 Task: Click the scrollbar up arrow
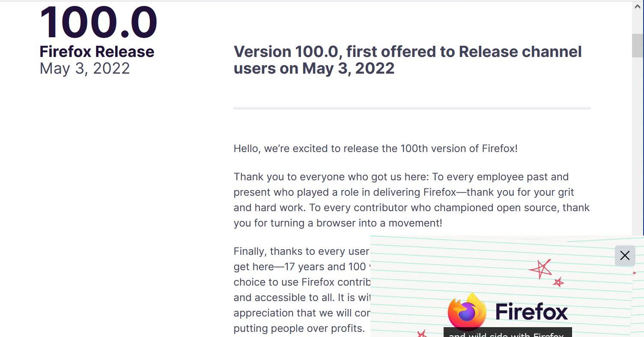[638, 6]
